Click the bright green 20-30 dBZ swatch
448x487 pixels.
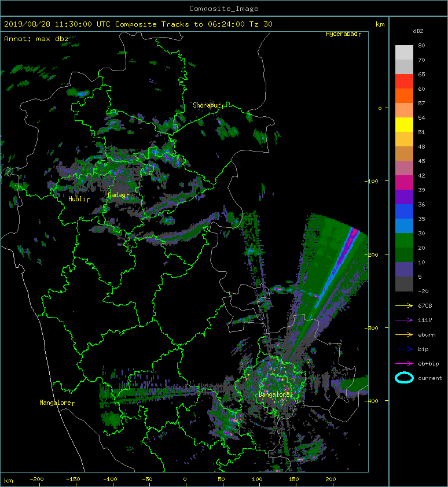(x=404, y=241)
